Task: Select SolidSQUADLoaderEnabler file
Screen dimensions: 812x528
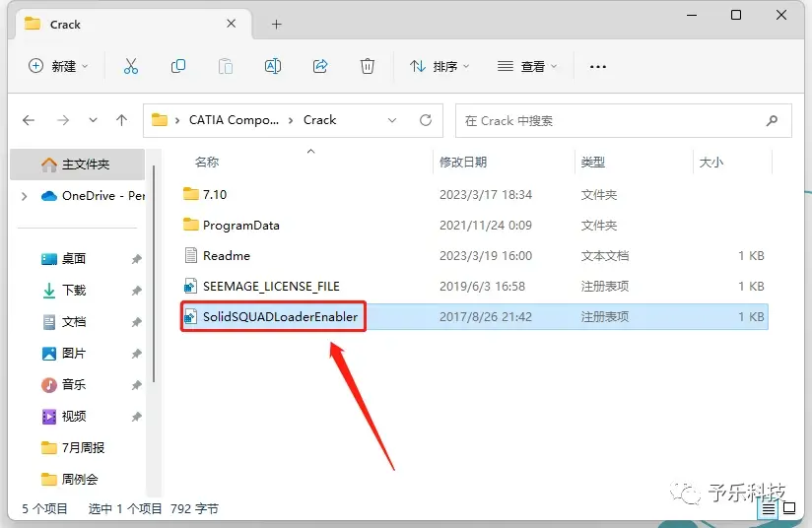Action: (280, 317)
